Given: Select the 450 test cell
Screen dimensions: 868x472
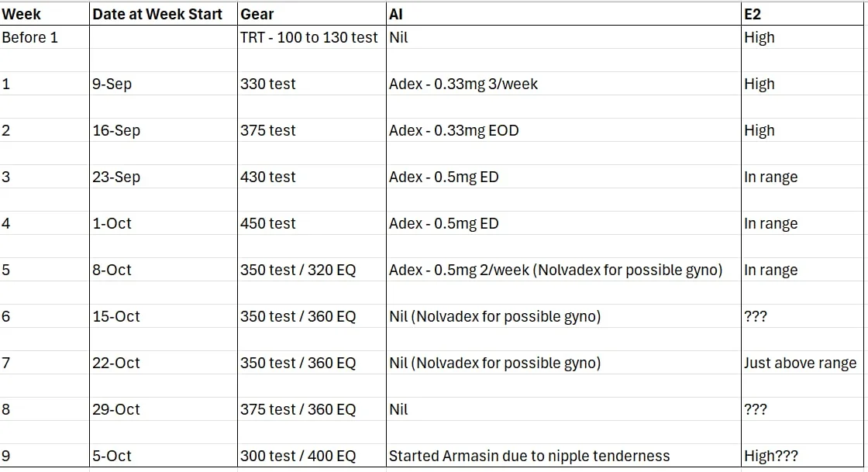Looking at the screenshot, I should pos(312,223).
